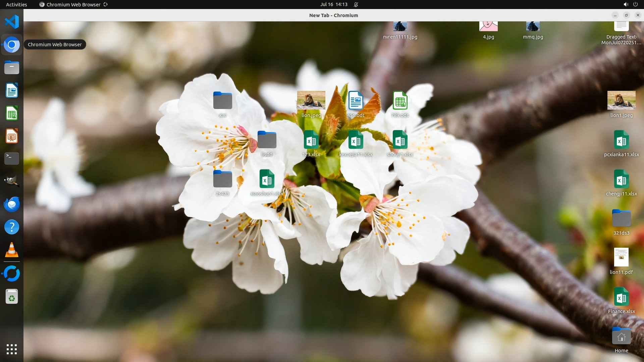Image resolution: width=644 pixels, height=362 pixels.
Task: Open the Chromium Web Browser app menu
Action: point(73,4)
